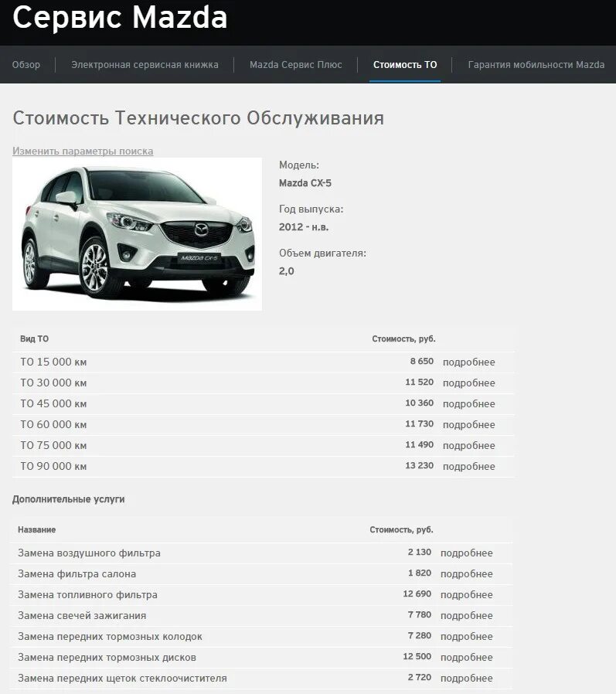Click the Дополнительные услуги heading

(69, 499)
